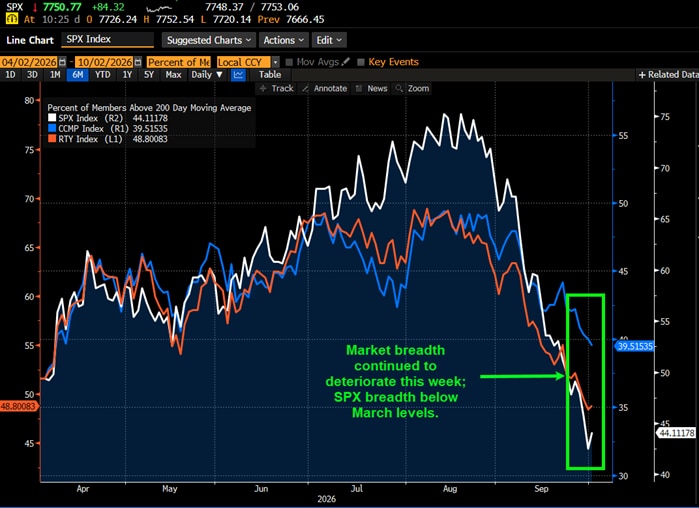This screenshot has width=699, height=508.
Task: Select the Zoom magnifier tool
Action: [413, 88]
